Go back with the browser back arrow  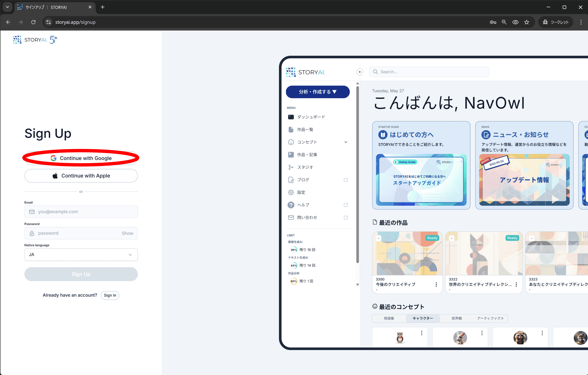[x=8, y=22]
